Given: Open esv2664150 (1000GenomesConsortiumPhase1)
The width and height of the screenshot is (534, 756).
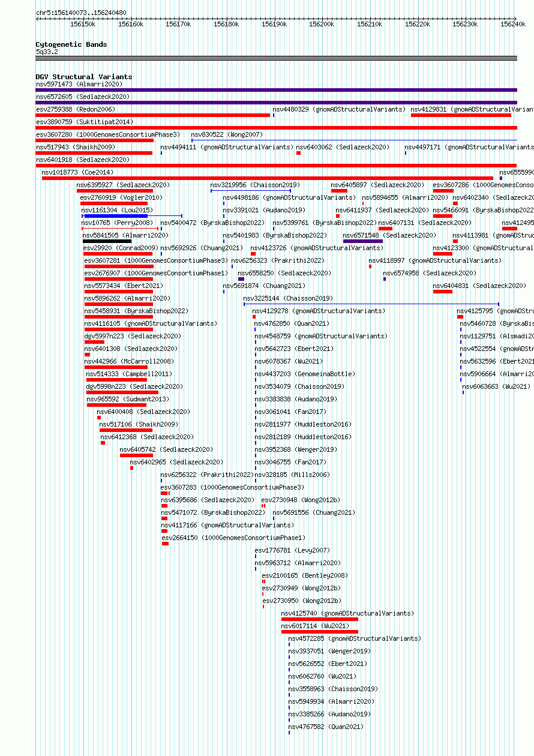Looking at the screenshot, I should pos(233,538).
